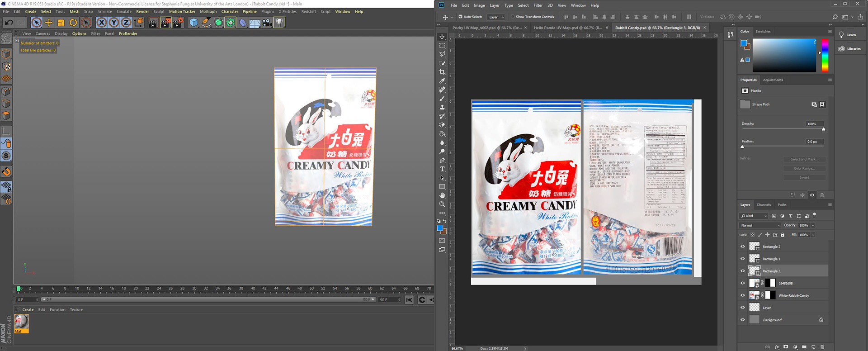
Task: Toggle the Z axis lock in Cinema 4D
Action: coord(126,22)
